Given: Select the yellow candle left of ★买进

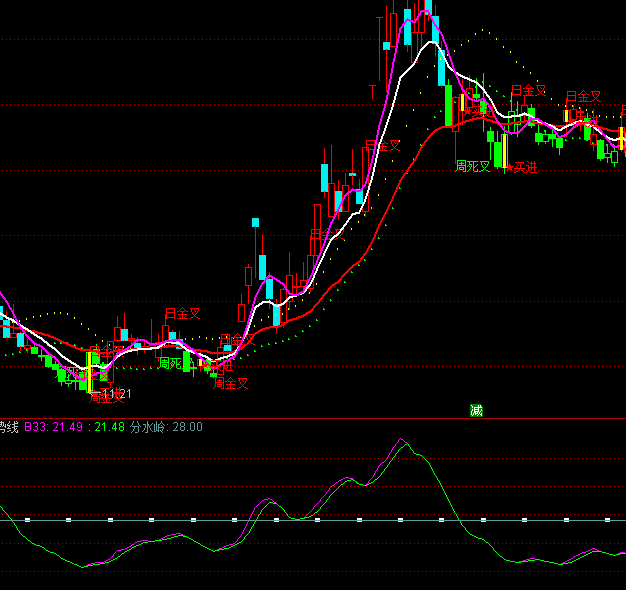Looking at the screenshot, I should coord(502,148).
